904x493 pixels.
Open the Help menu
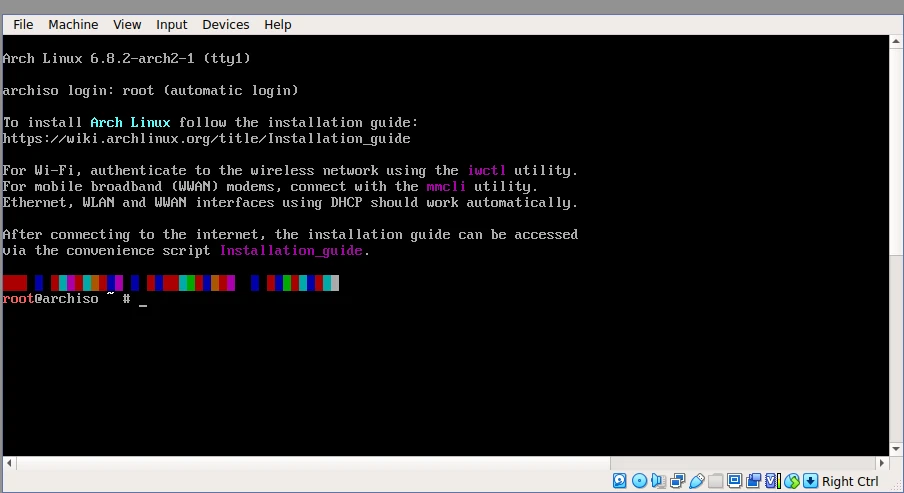[x=278, y=24]
